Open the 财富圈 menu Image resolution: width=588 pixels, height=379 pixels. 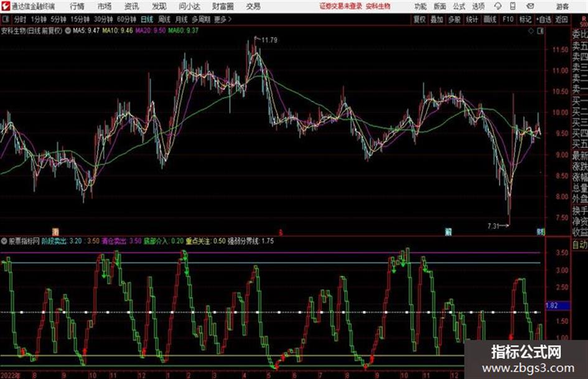coord(223,6)
